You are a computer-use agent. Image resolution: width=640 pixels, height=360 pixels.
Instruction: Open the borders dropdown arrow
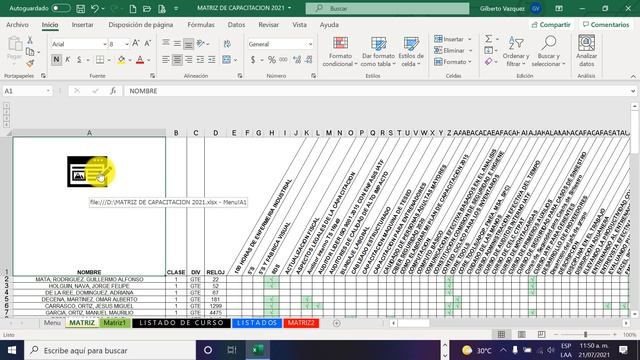pyautogui.click(x=109, y=60)
